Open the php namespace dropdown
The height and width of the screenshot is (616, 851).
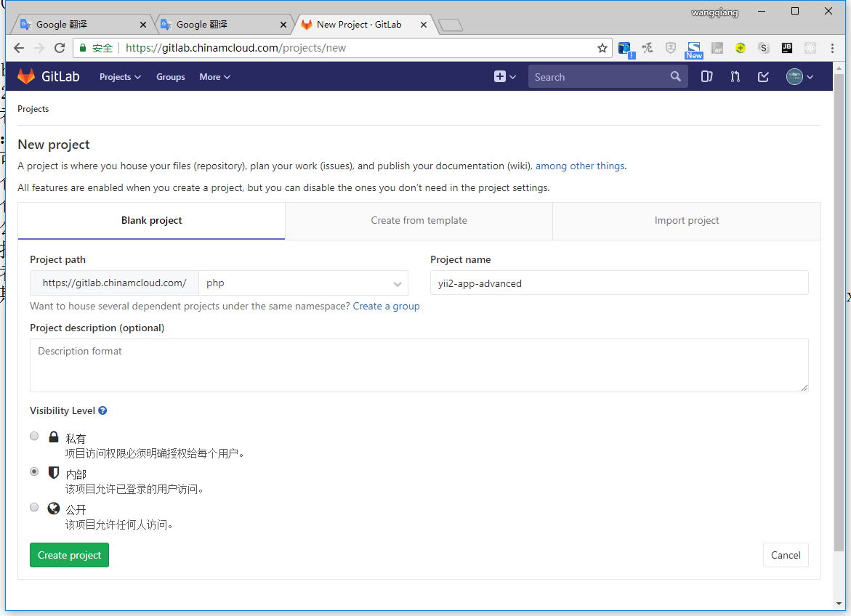(303, 283)
